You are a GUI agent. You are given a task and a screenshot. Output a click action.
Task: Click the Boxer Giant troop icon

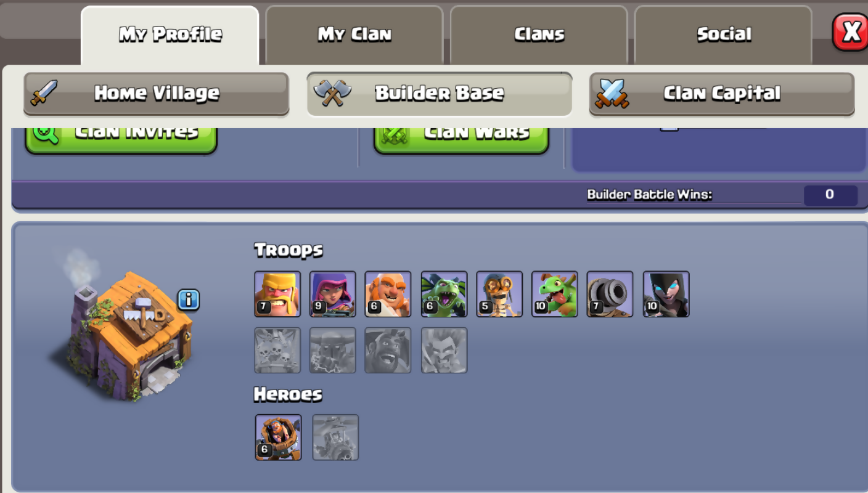(x=388, y=294)
